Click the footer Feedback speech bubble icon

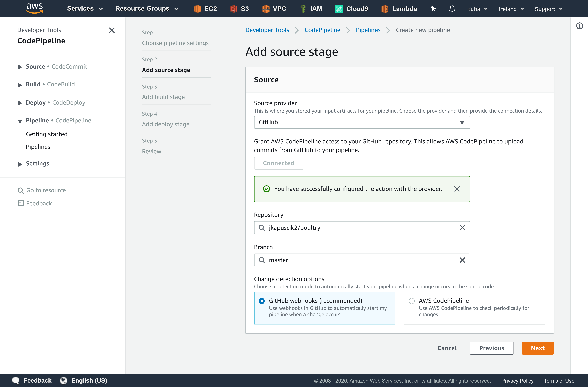pos(16,380)
